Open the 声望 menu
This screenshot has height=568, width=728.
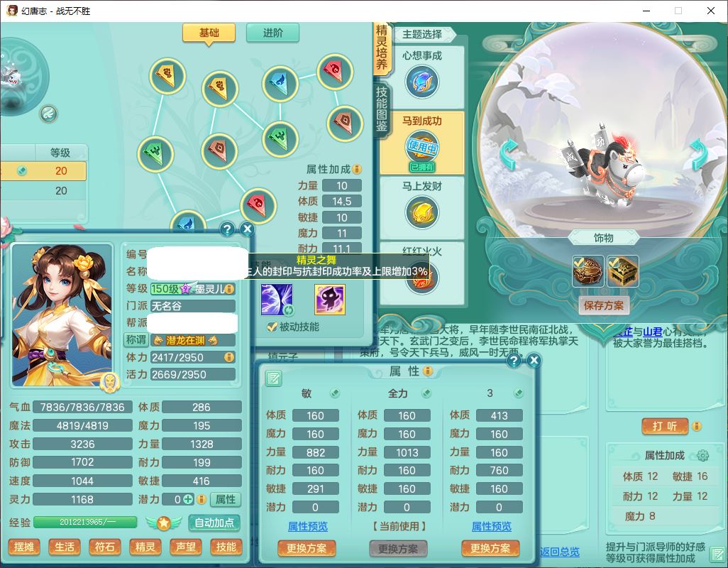coord(186,547)
